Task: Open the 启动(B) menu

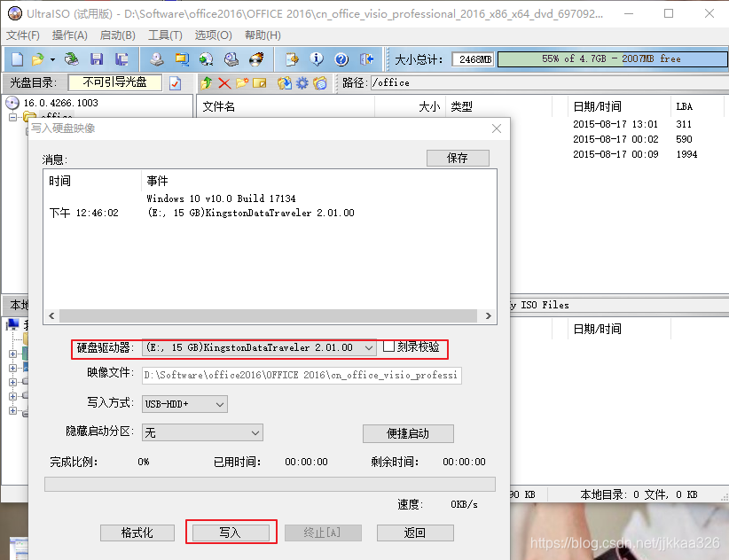Action: point(118,35)
